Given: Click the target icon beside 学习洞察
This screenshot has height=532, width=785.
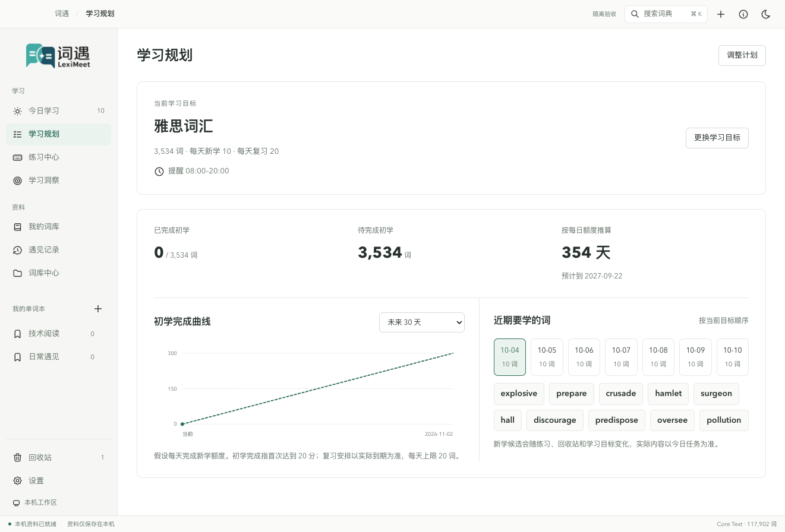Looking at the screenshot, I should tap(17, 180).
